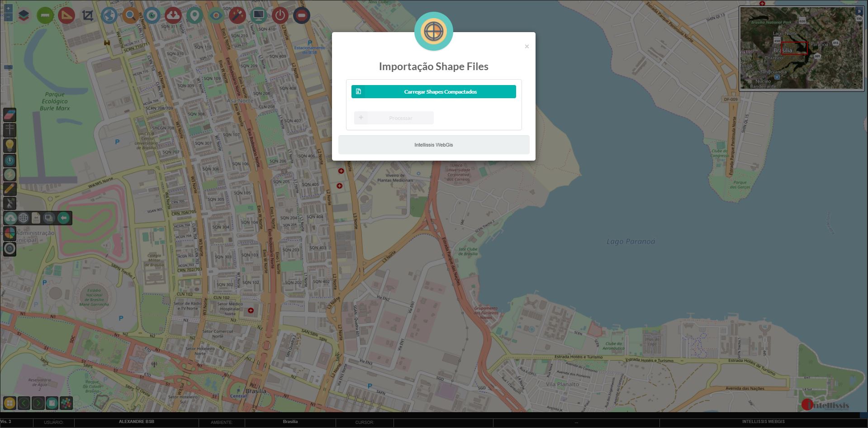Choose the yellow pencil drawing tool
Screen dimensions: 868x428
[x=9, y=189]
